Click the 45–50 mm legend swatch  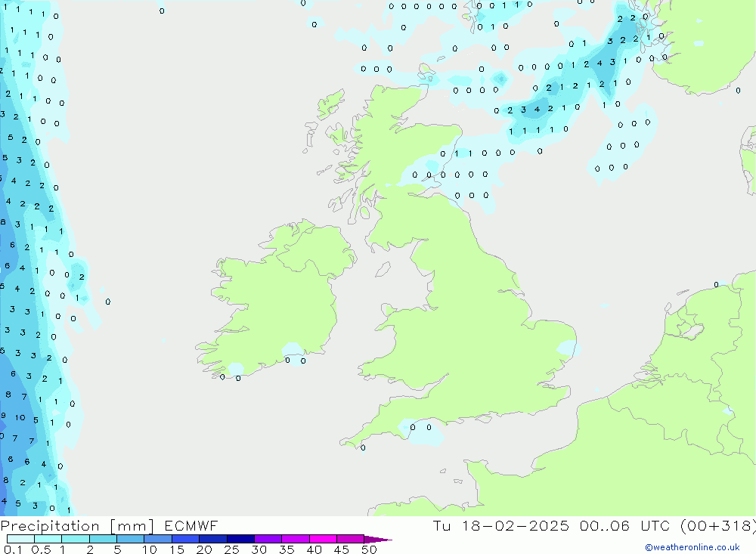tap(350, 539)
